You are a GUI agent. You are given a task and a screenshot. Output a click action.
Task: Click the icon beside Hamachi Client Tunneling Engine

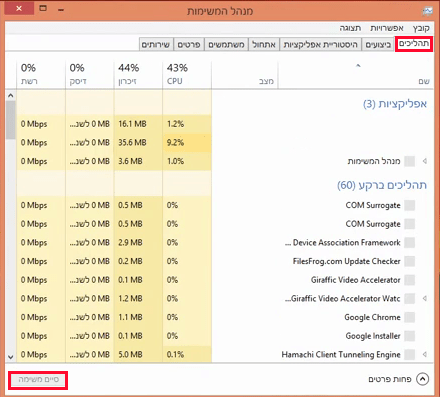[x=409, y=354]
